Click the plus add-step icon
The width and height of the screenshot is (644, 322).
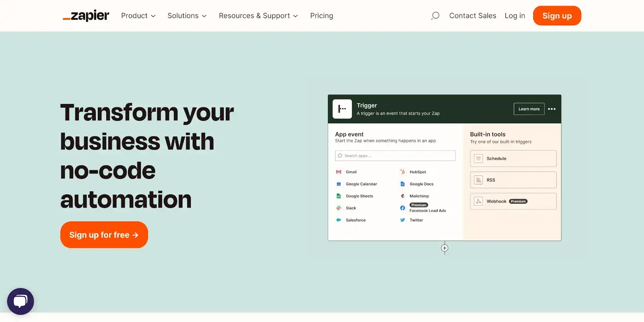pyautogui.click(x=444, y=248)
